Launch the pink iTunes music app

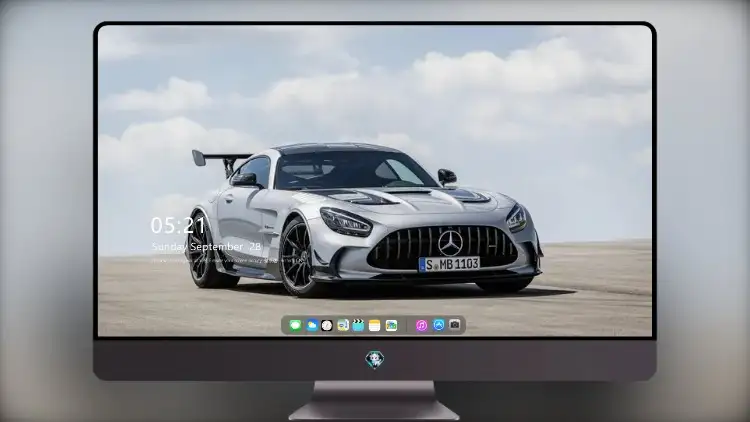coord(421,325)
